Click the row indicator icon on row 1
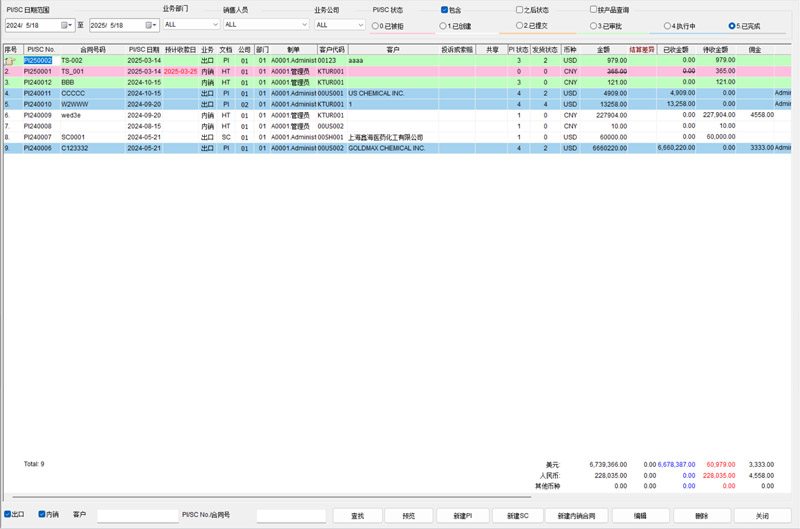This screenshot has width=800, height=529. click(x=10, y=61)
